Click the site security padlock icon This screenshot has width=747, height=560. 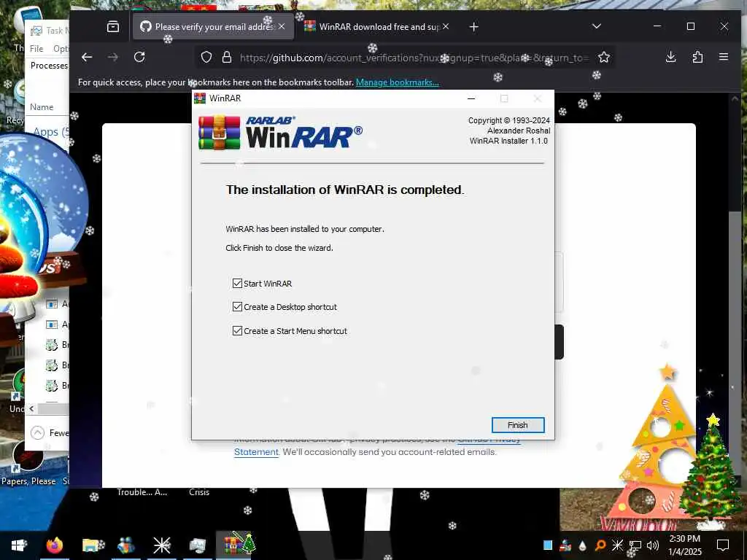pyautogui.click(x=227, y=57)
